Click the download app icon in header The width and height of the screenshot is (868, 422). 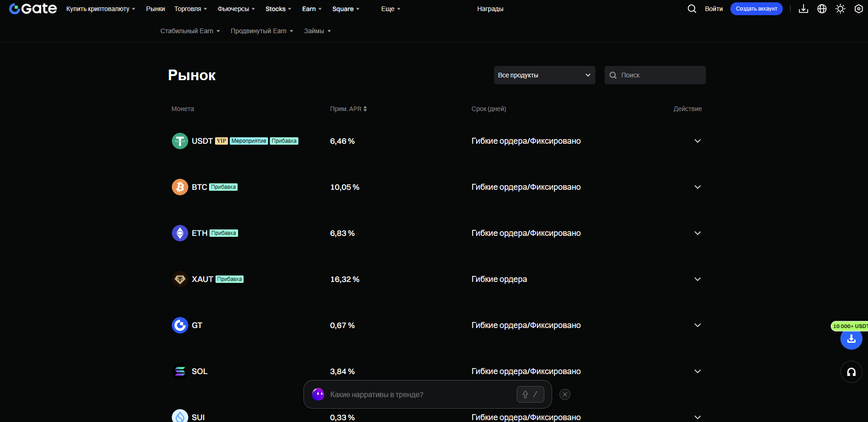click(804, 9)
